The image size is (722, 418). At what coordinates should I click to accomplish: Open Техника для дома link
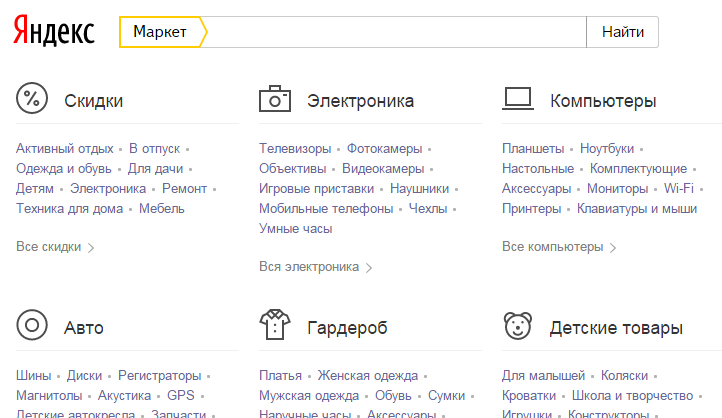[70, 209]
